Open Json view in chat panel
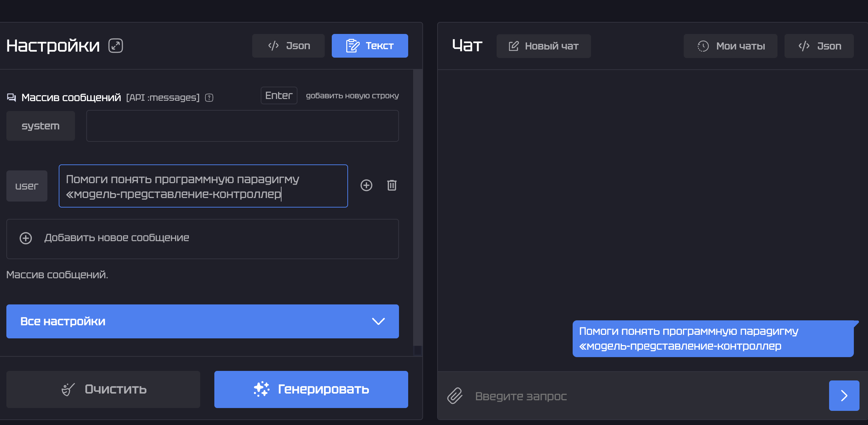 coord(819,46)
